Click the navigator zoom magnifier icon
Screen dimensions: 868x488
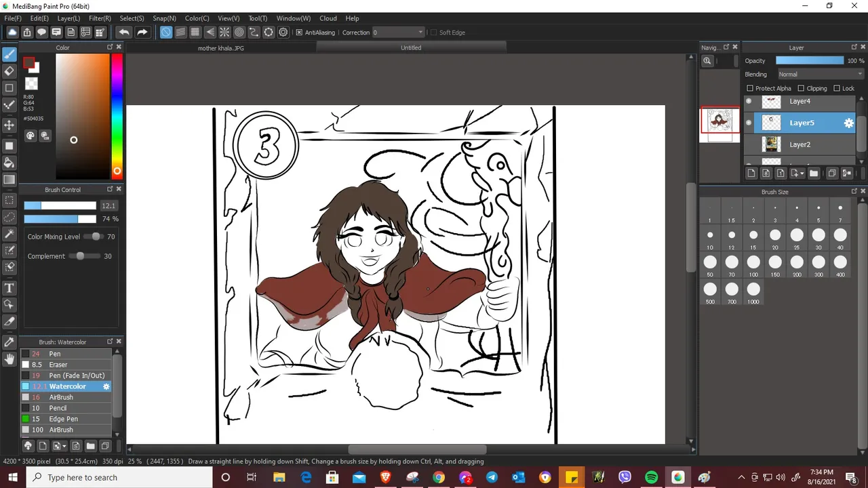click(707, 61)
